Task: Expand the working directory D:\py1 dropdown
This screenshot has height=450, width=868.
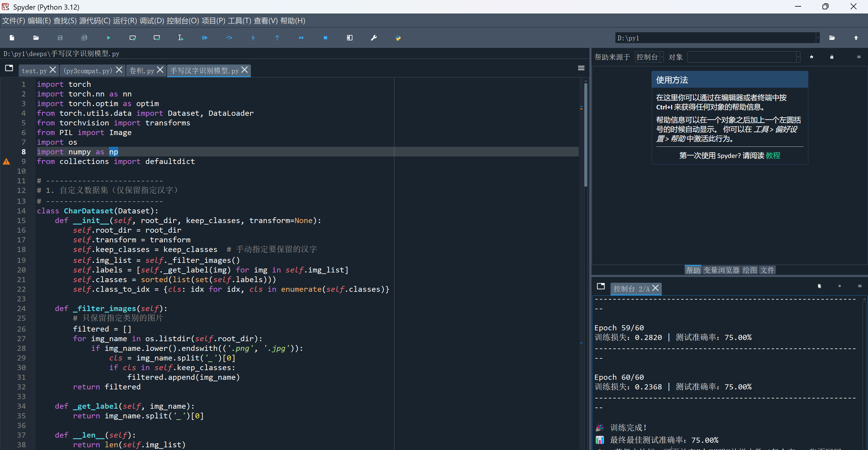Action: [x=817, y=38]
